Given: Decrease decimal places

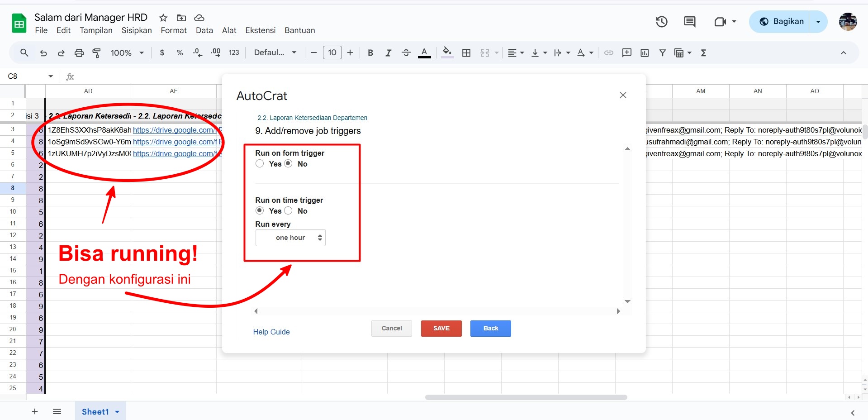Looking at the screenshot, I should point(197,52).
